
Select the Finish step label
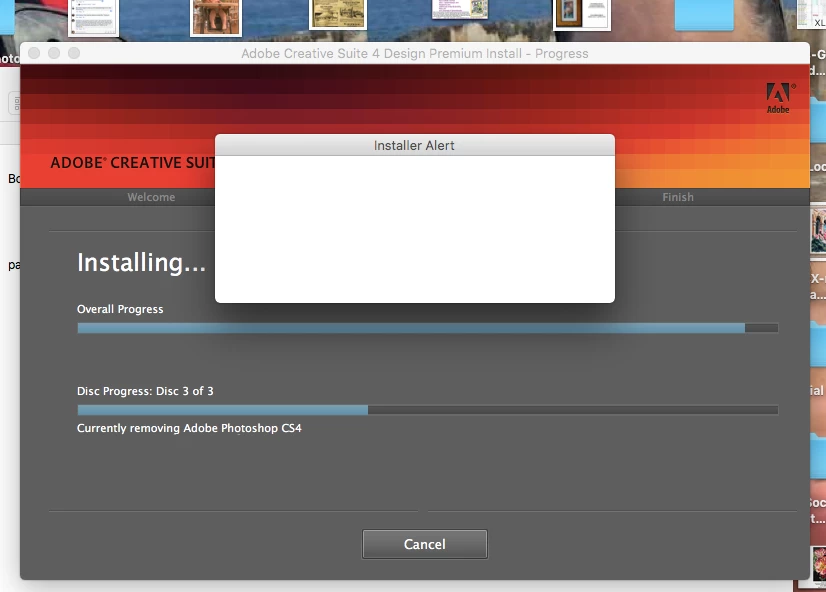pos(678,197)
